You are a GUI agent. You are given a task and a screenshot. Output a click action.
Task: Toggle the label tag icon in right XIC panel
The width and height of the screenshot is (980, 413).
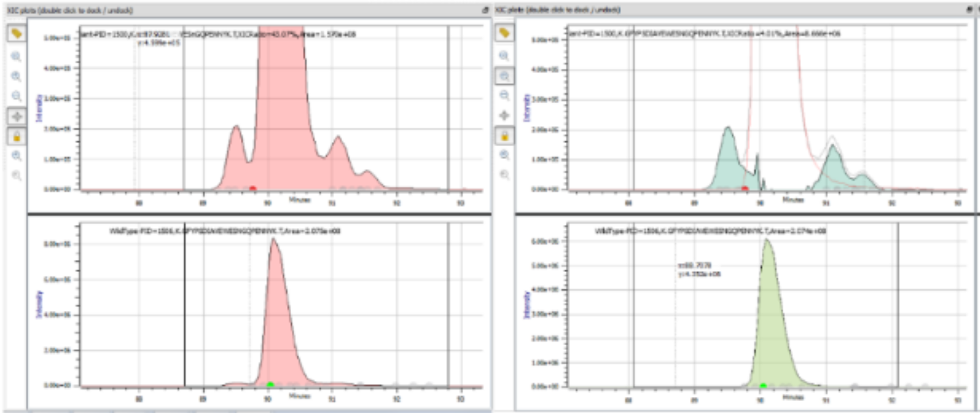(504, 33)
